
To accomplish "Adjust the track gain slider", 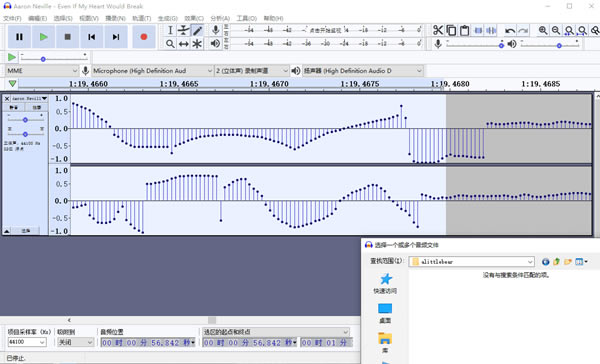I will click(x=25, y=120).
